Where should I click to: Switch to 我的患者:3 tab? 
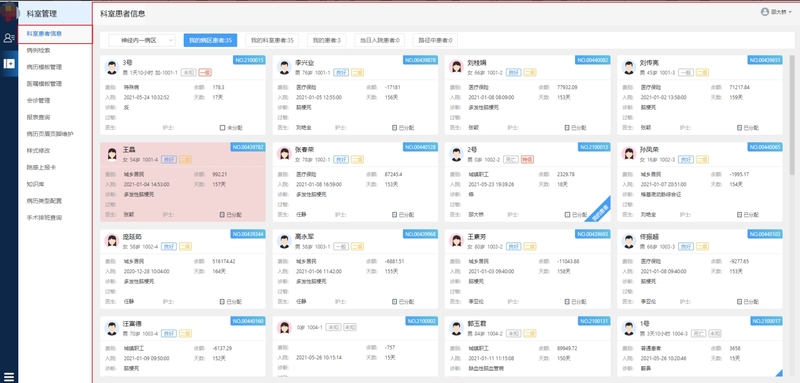coord(327,40)
